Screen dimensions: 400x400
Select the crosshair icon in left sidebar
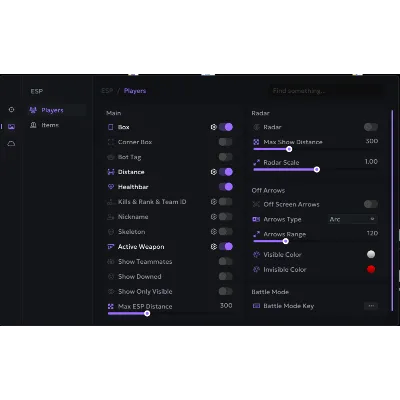coord(11,110)
